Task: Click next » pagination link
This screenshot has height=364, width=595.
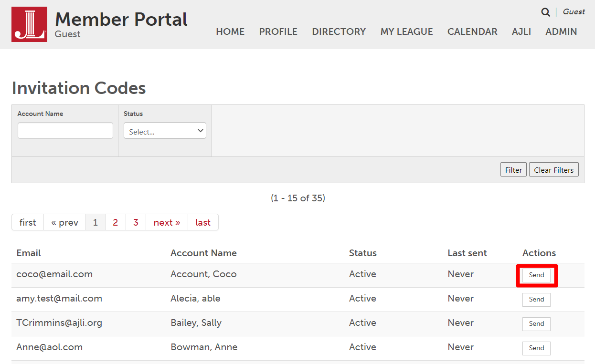Action: pos(167,222)
